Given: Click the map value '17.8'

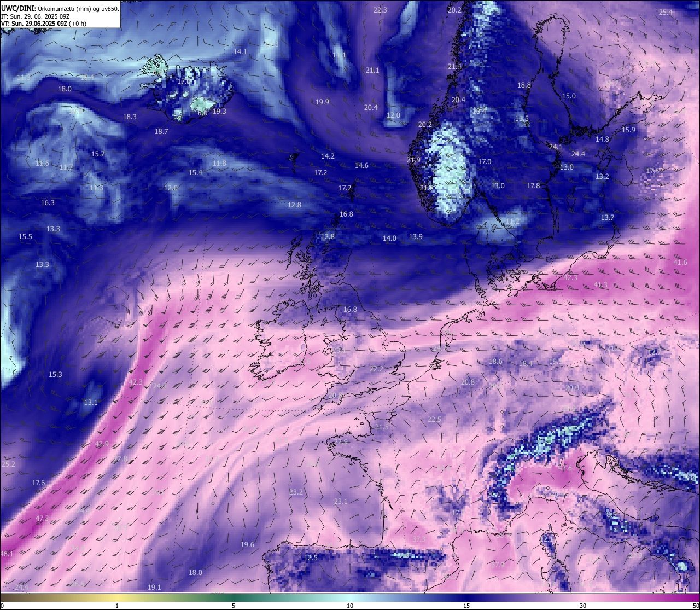Looking at the screenshot, I should (533, 185).
